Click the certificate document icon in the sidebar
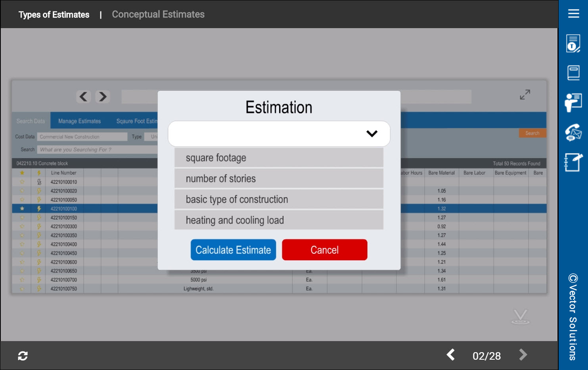This screenshot has width=588, height=370. click(x=573, y=44)
